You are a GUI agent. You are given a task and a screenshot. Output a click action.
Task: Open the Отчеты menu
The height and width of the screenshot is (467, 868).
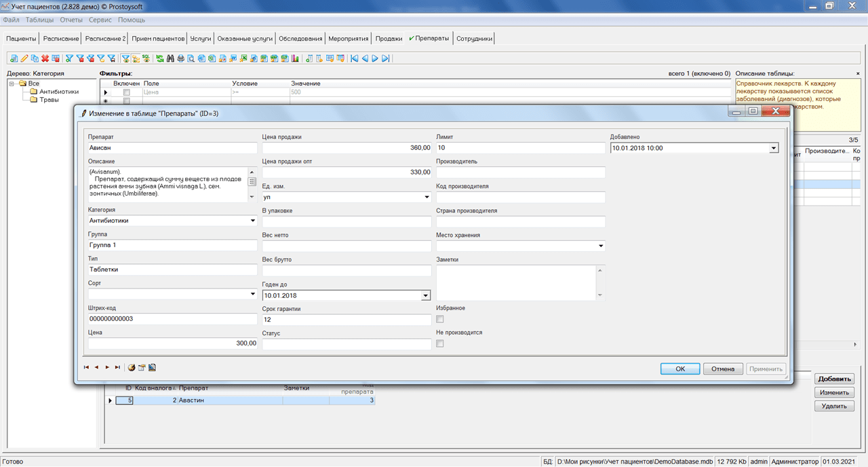71,20
